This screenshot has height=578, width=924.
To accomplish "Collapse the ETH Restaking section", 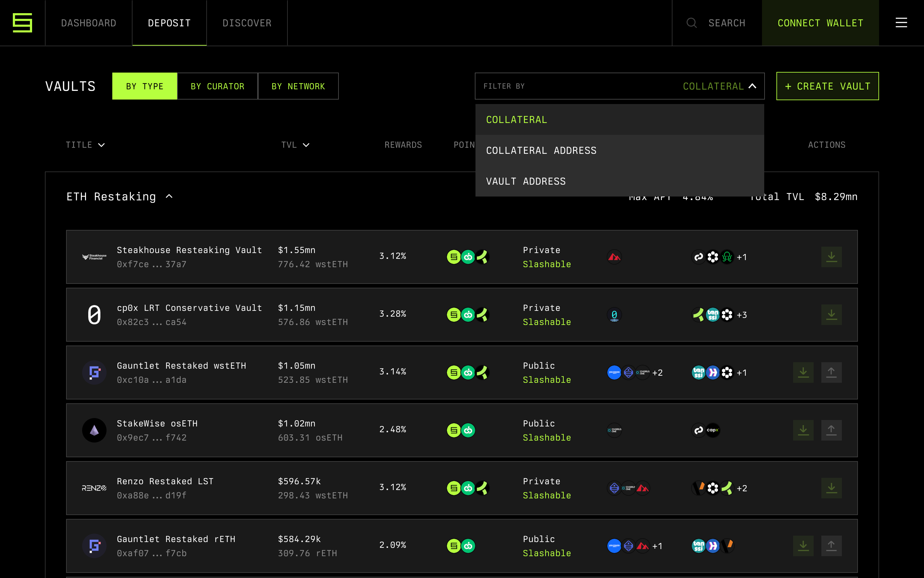I will tap(169, 197).
